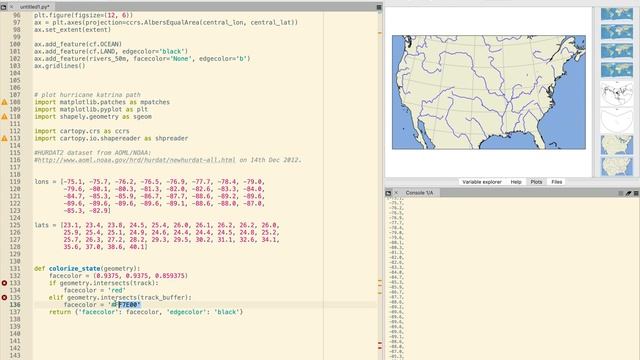Open the editor file browse tabs icon
Image resolution: width=640 pixels, height=360 pixels.
tap(4, 7)
